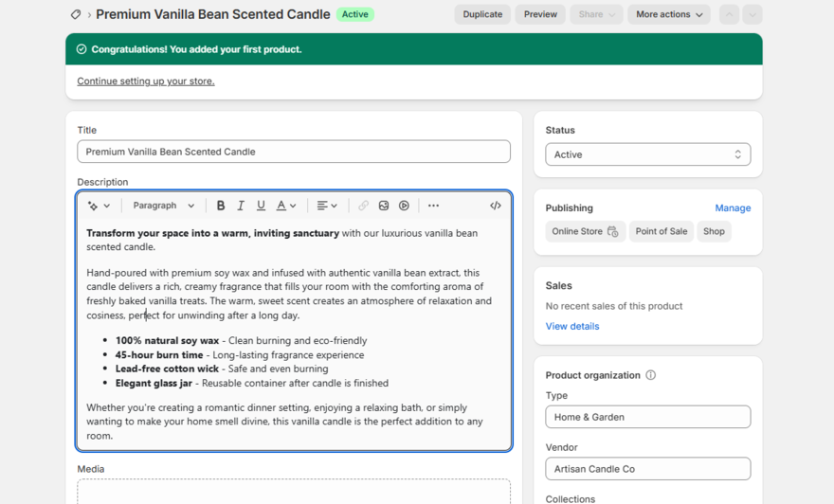This screenshot has width=834, height=504.
Task: Click the 'Whether you're creating' closing paragraph
Action: coord(284,422)
